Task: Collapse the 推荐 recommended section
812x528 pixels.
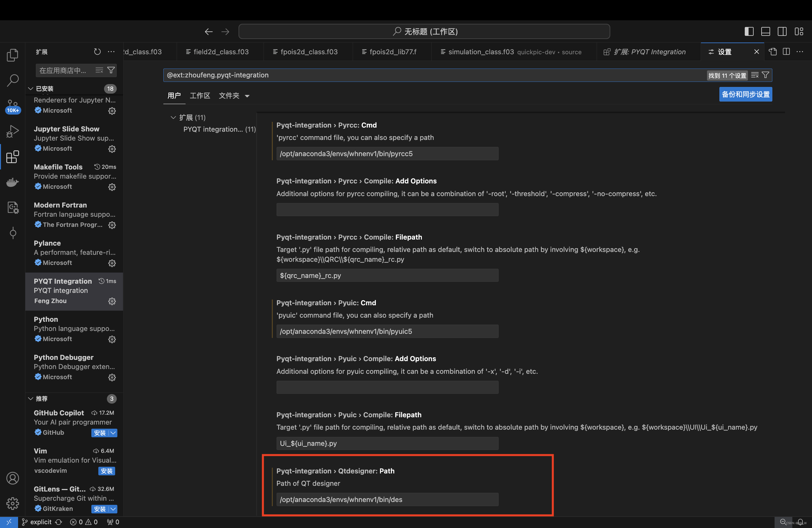Action: tap(31, 399)
